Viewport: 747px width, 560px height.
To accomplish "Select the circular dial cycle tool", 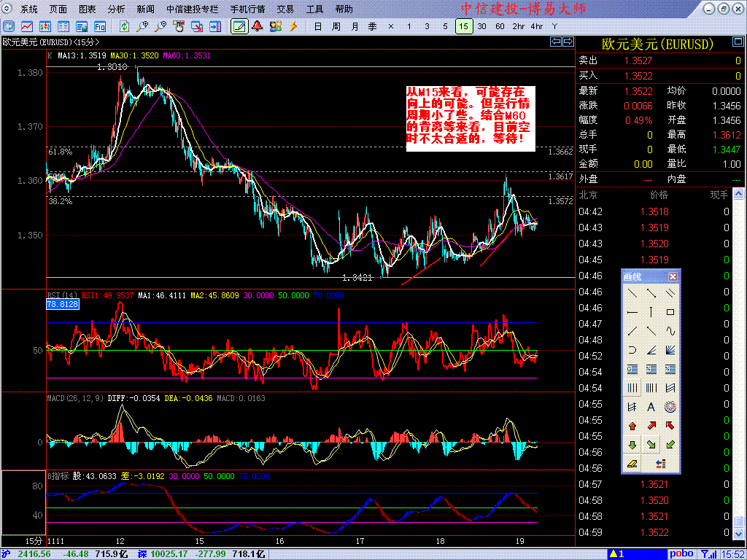I will pos(670,407).
